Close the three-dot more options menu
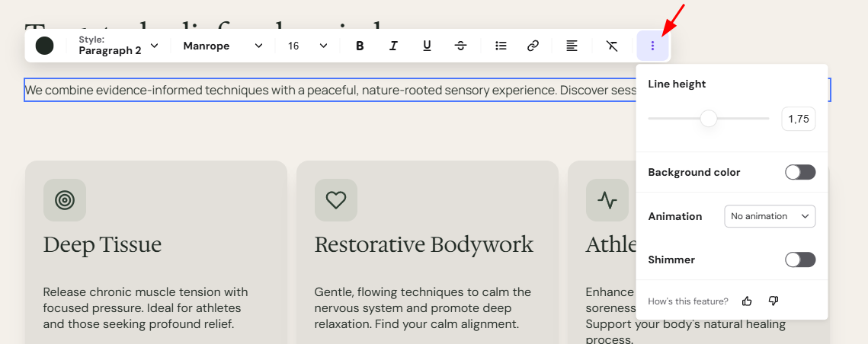Image resolution: width=868 pixels, height=344 pixels. (x=652, y=46)
